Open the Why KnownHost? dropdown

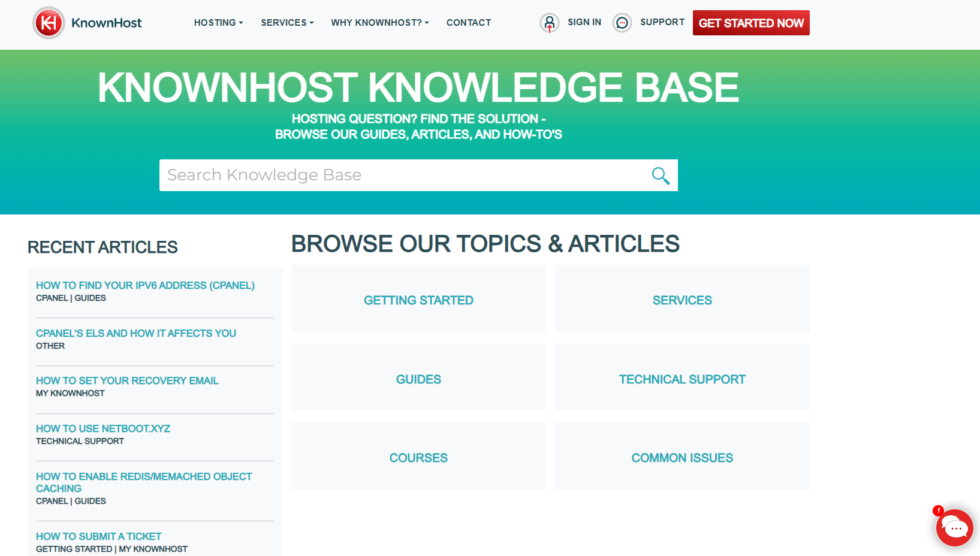click(380, 23)
